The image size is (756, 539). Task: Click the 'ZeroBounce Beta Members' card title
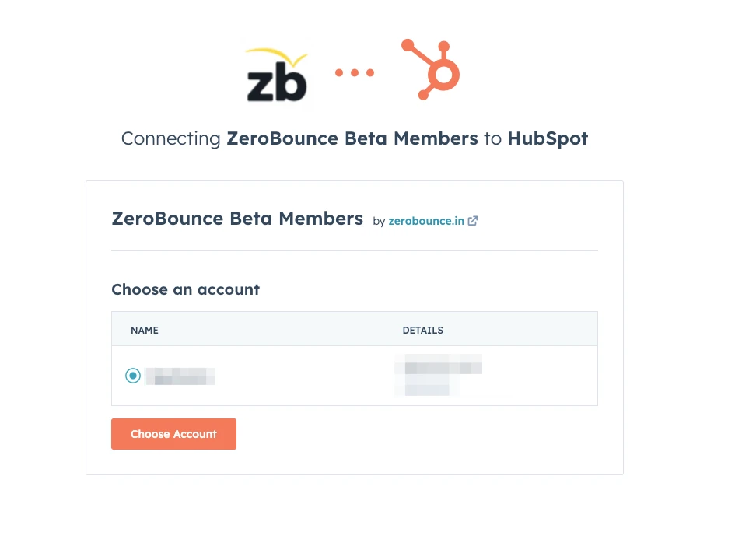[x=237, y=219]
